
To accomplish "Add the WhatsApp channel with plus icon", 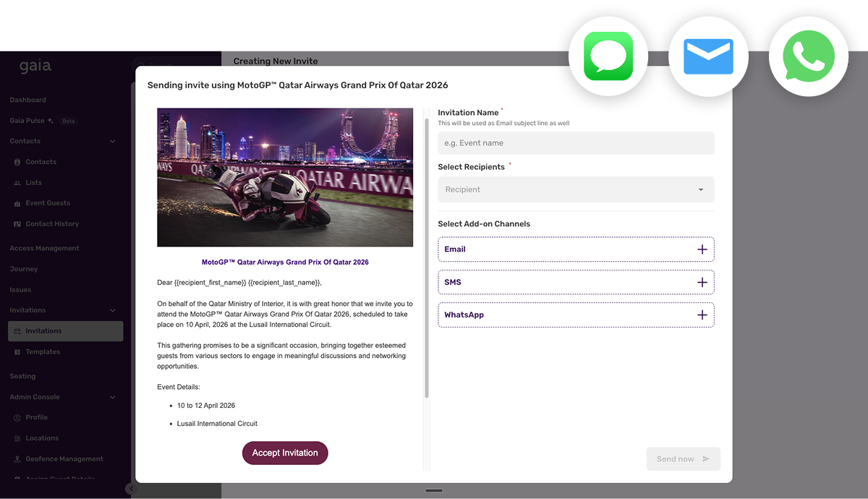I will (x=702, y=315).
